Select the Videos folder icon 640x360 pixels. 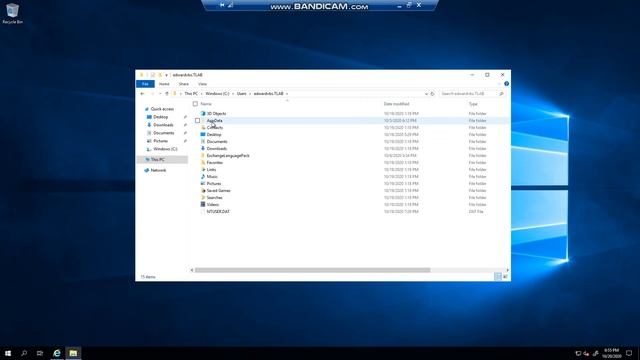pos(203,204)
